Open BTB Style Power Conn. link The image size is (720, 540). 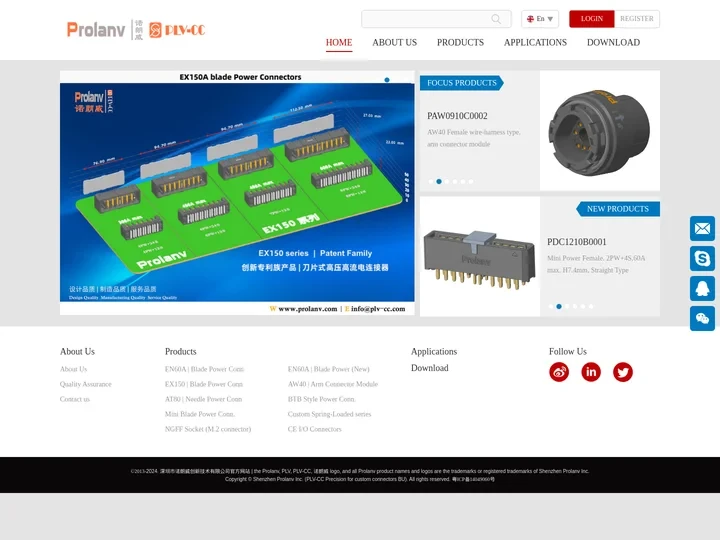[x=321, y=399]
